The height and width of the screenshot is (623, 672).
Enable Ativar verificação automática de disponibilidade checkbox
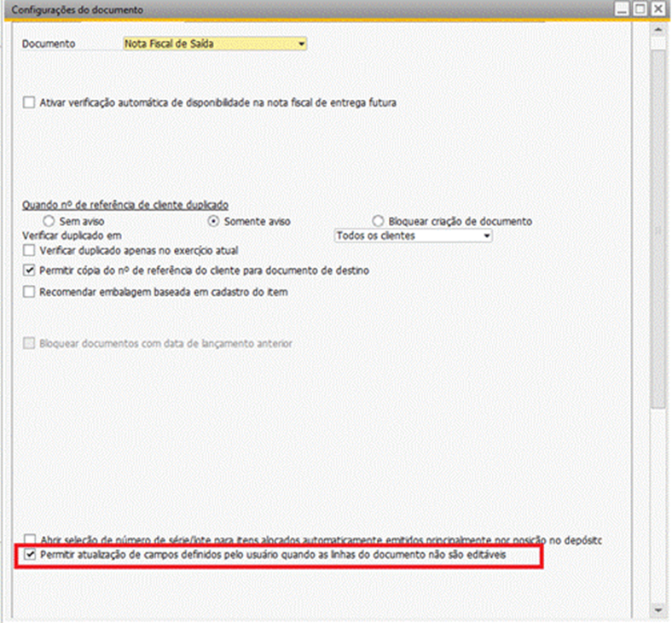[x=30, y=102]
